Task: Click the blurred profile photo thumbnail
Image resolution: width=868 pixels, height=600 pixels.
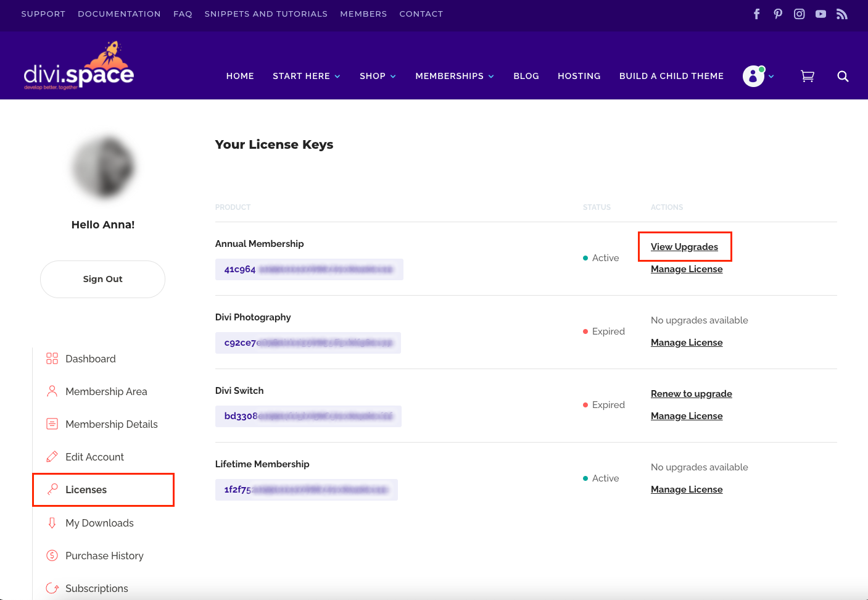Action: tap(103, 167)
